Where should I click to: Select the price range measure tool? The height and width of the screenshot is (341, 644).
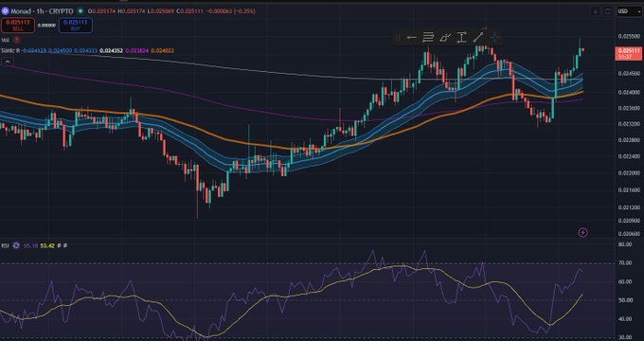(461, 38)
